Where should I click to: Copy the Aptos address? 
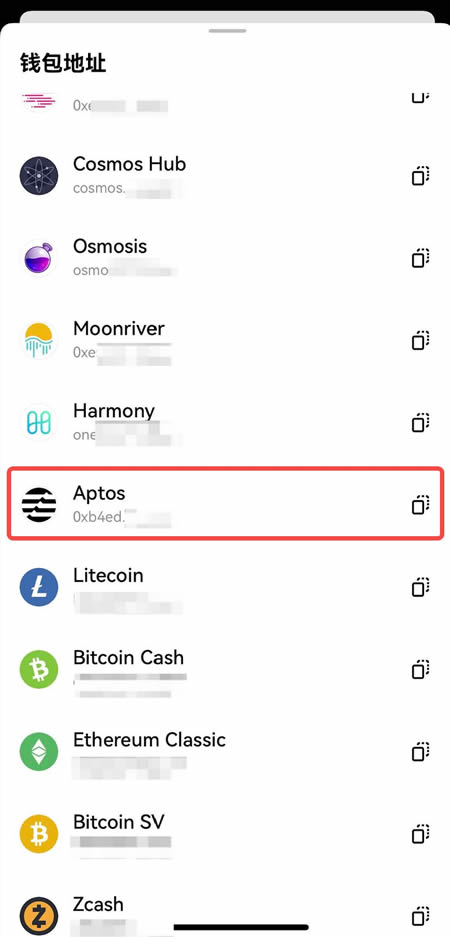421,504
